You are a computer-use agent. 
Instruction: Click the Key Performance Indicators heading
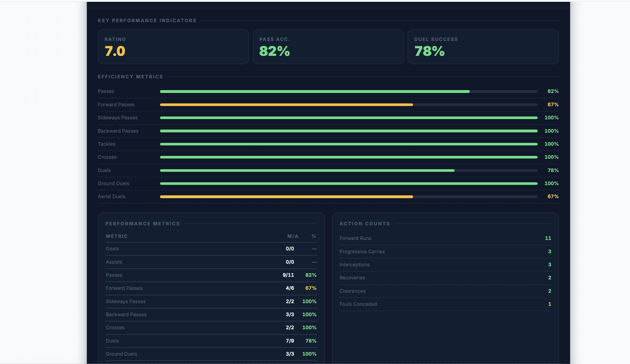147,21
